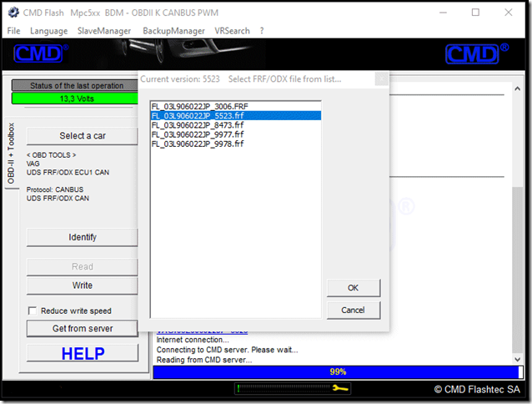The width and height of the screenshot is (532, 404).
Task: Confirm file selection with OK
Action: [x=354, y=288]
